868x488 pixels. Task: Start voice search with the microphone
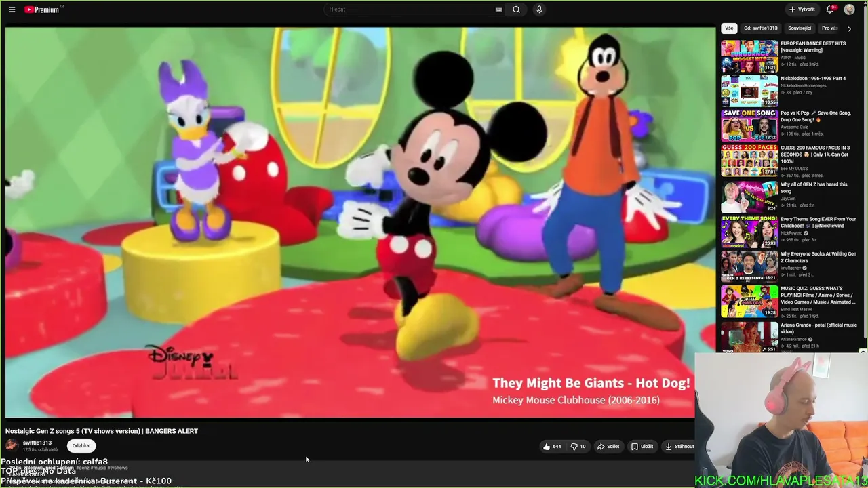539,9
